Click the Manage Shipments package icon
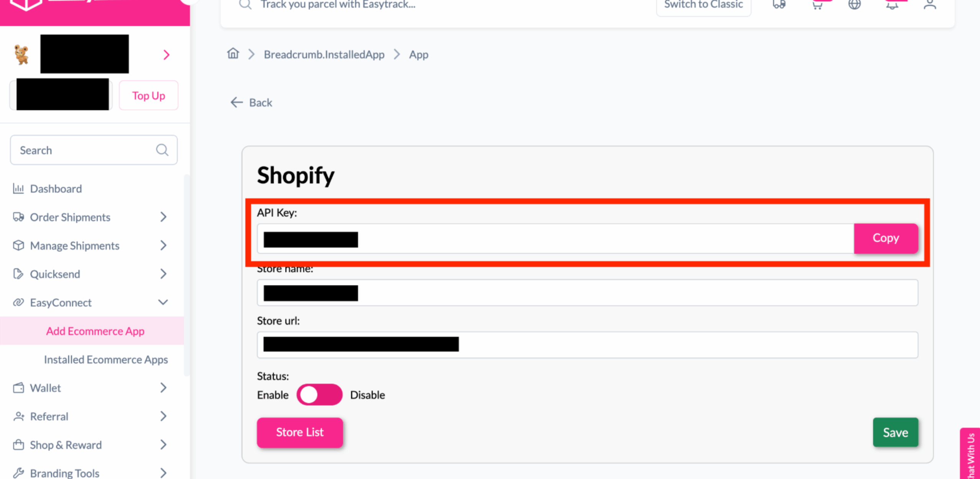The width and height of the screenshot is (980, 479). 18,245
